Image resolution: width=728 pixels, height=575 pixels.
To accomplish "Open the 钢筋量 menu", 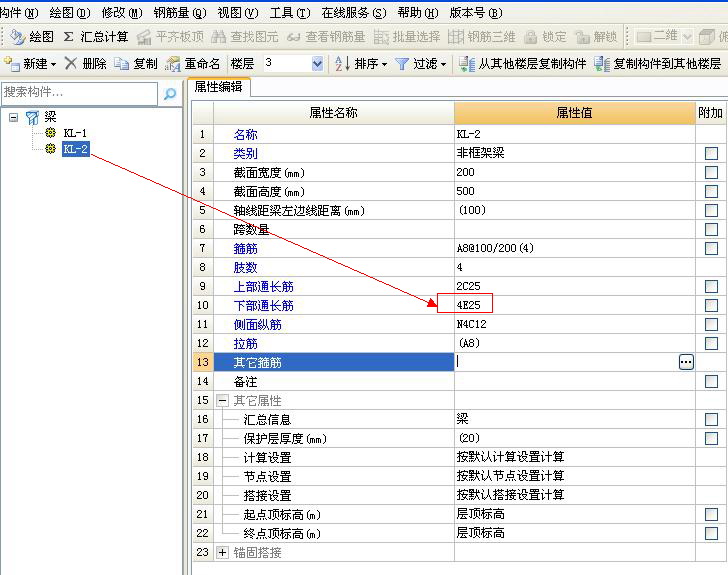I will pos(180,13).
